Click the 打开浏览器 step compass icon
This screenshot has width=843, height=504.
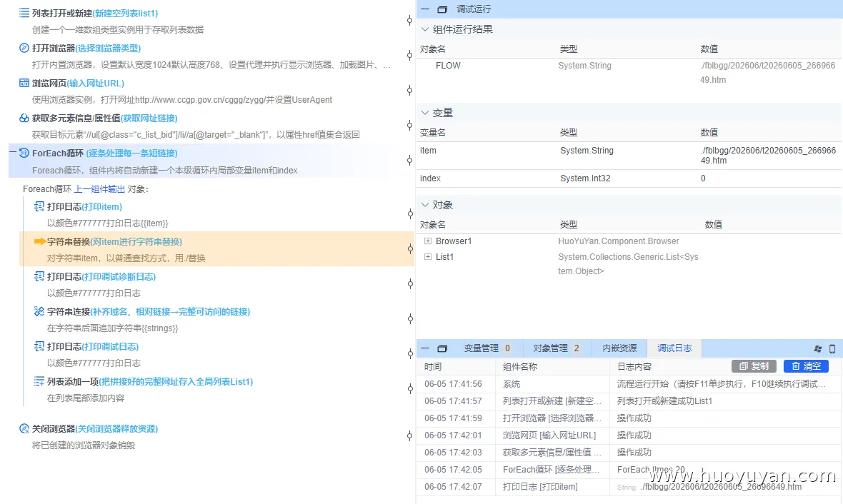[x=24, y=48]
